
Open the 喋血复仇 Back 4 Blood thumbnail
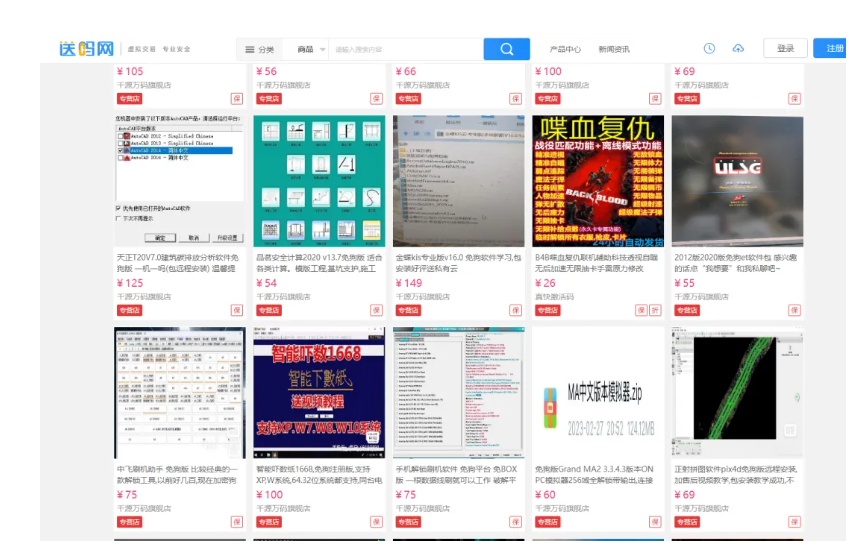click(x=598, y=181)
